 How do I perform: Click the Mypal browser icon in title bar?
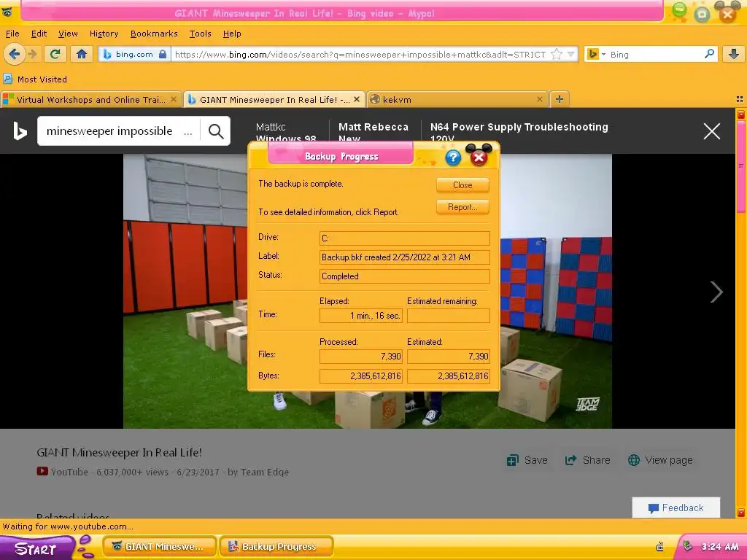point(7,12)
